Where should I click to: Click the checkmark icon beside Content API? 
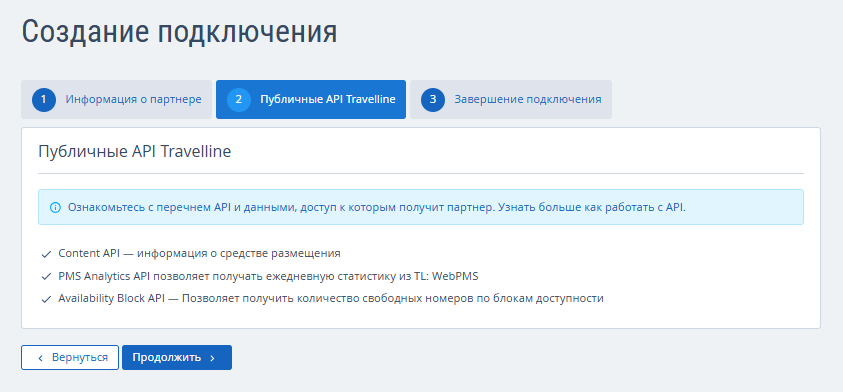coord(46,254)
